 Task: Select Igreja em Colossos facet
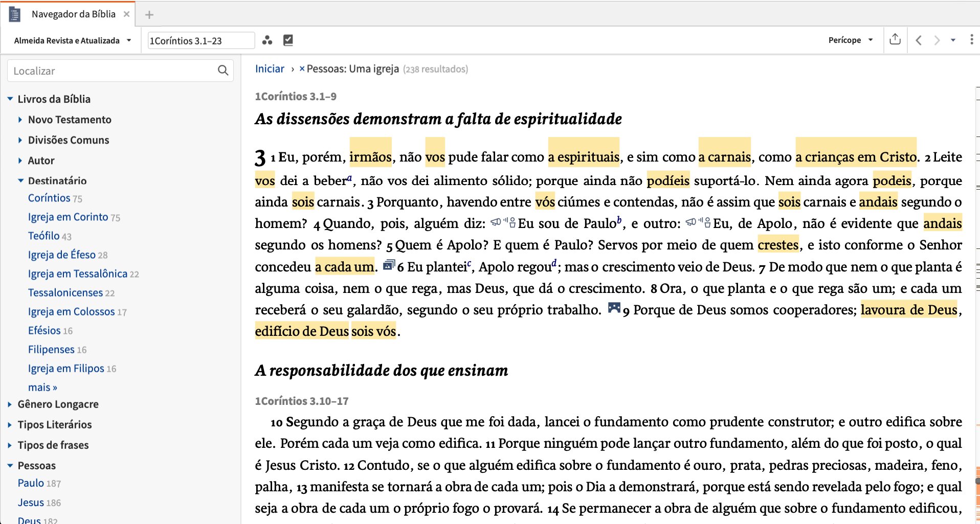[x=77, y=311]
